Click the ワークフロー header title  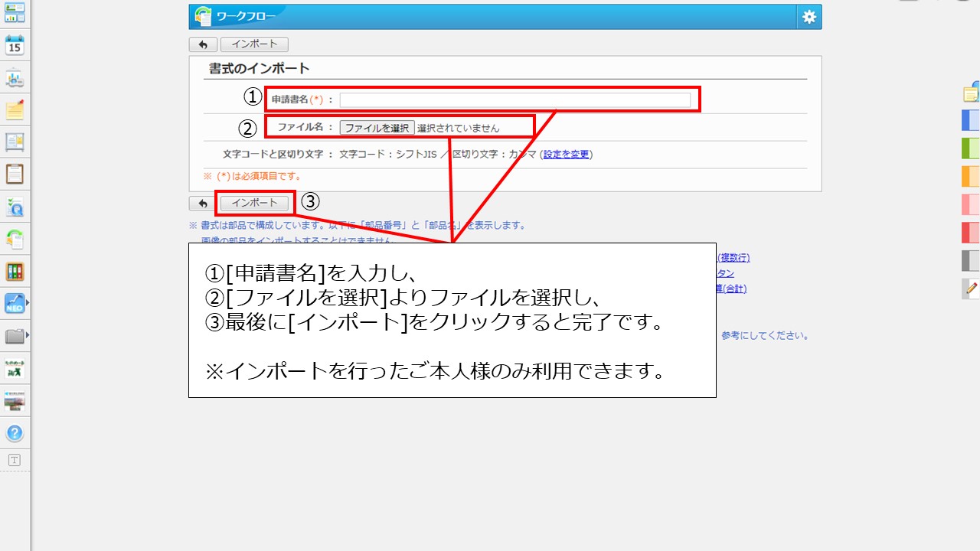[x=246, y=16]
